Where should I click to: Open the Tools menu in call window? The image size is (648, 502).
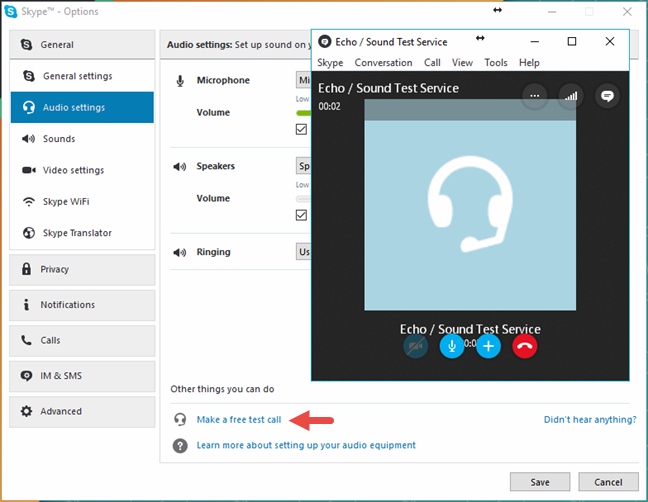[496, 63]
